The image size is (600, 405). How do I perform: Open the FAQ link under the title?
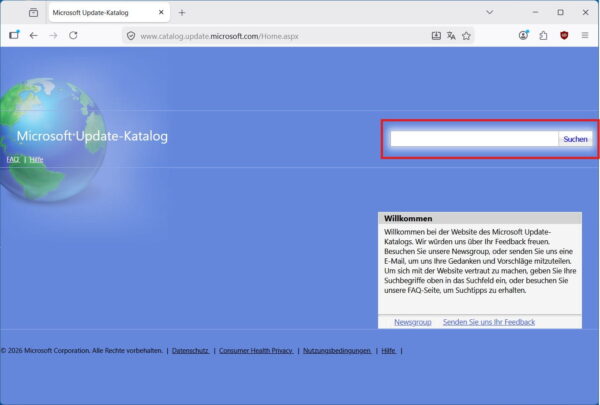pyautogui.click(x=13, y=159)
